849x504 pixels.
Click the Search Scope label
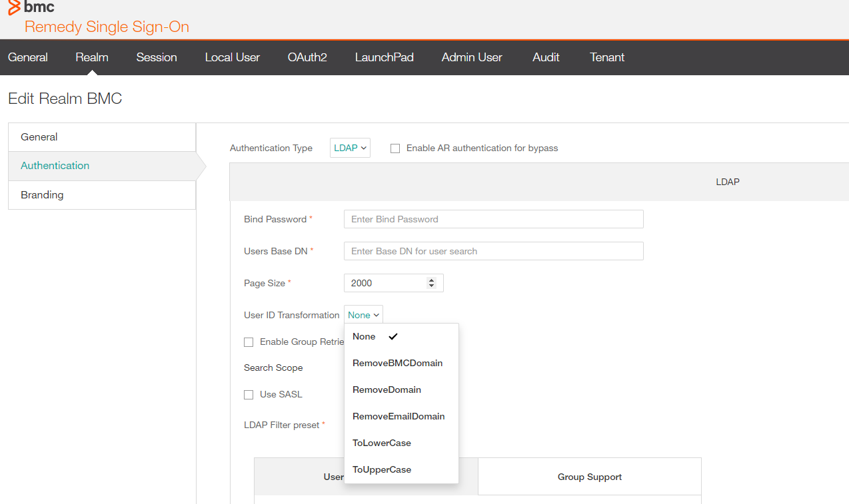[x=273, y=368]
